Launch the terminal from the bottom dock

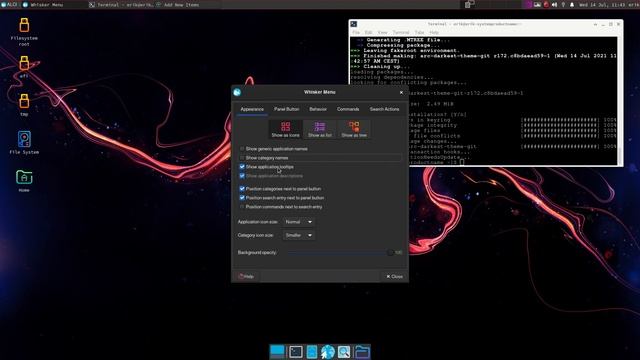pyautogui.click(x=296, y=351)
